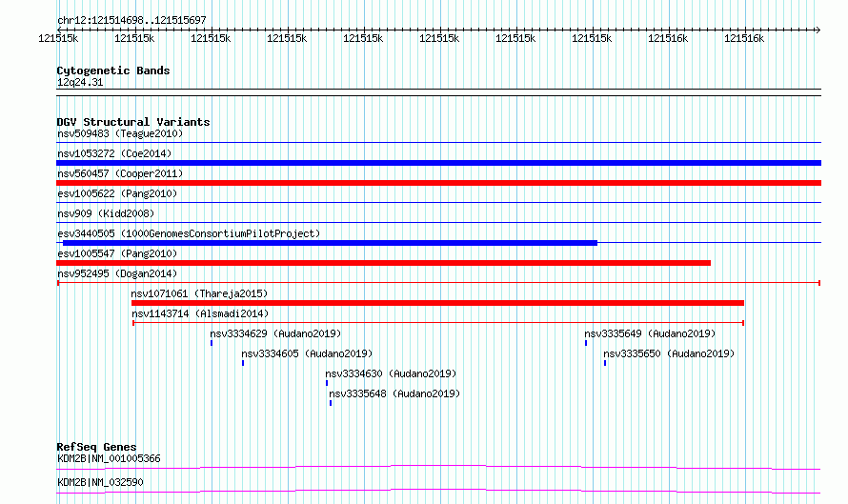Click the 12q24.31 band label

[80, 82]
